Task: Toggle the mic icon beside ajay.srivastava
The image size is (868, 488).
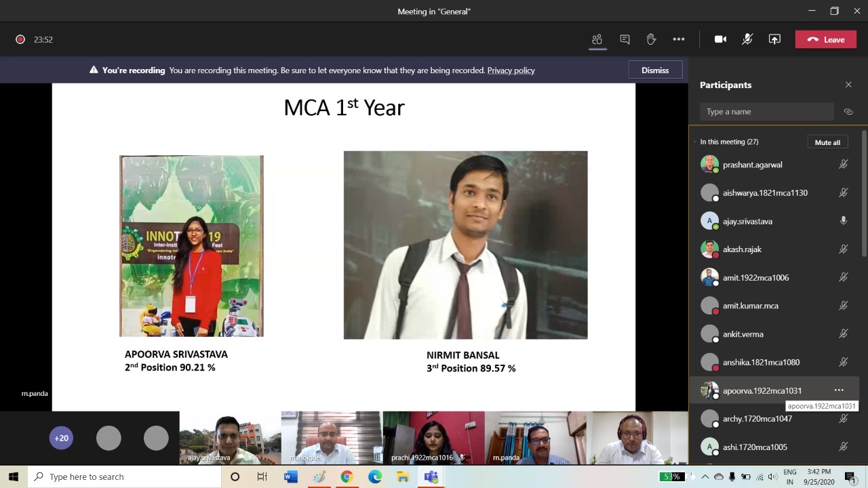Action: pyautogui.click(x=844, y=221)
